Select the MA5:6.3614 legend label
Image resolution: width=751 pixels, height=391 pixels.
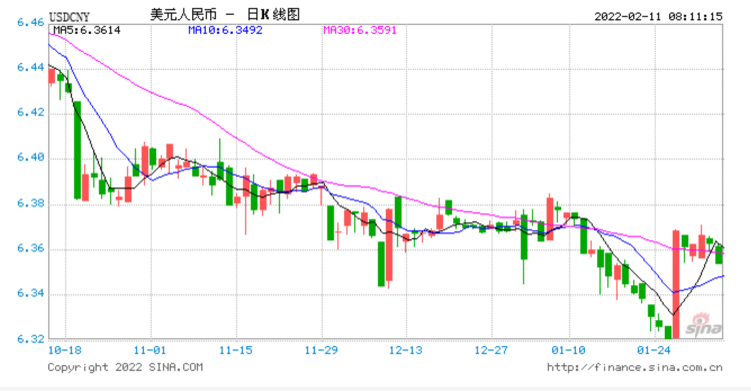87,30
